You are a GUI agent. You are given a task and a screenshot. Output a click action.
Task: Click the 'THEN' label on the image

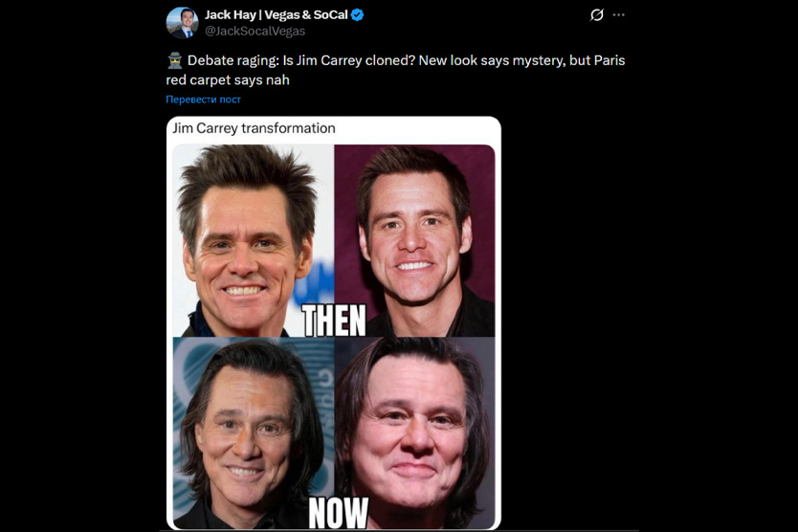pyautogui.click(x=334, y=322)
